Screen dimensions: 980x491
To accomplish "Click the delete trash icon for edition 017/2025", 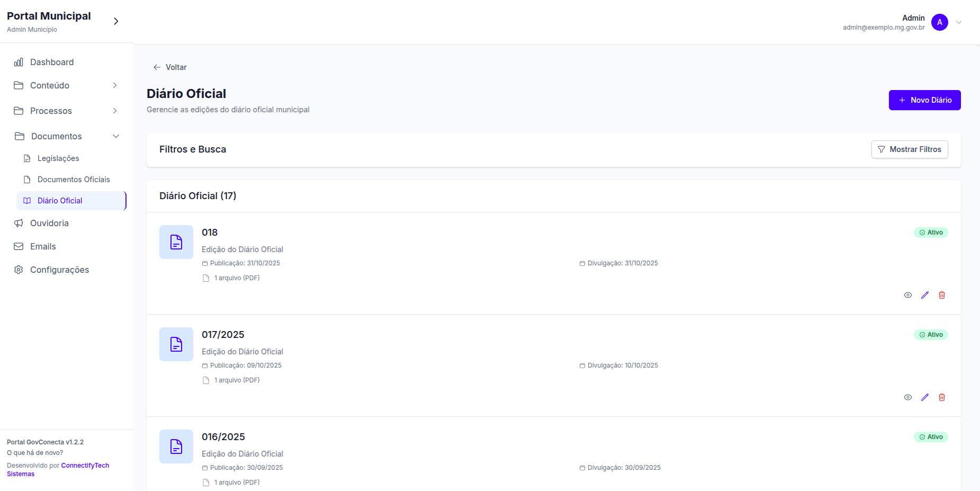I will point(941,397).
